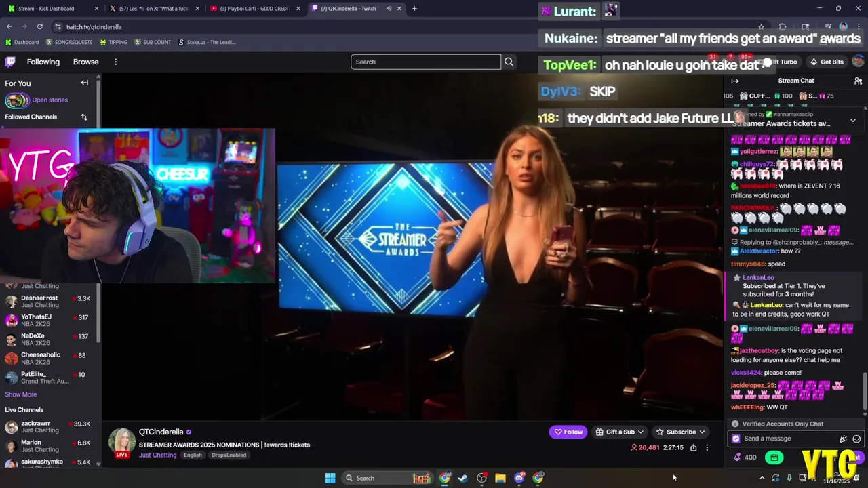Open the TIPPING bookmark
Image resolution: width=868 pixels, height=488 pixels.
point(113,42)
